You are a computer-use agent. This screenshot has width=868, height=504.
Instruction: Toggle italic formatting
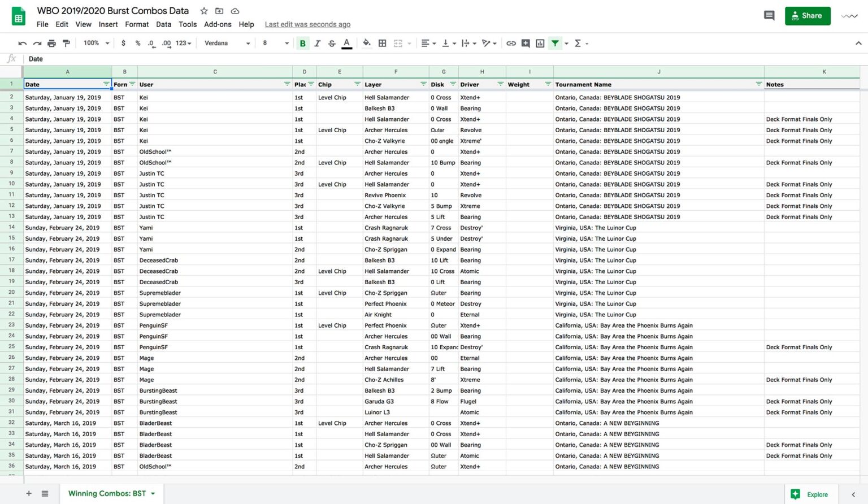pyautogui.click(x=317, y=43)
